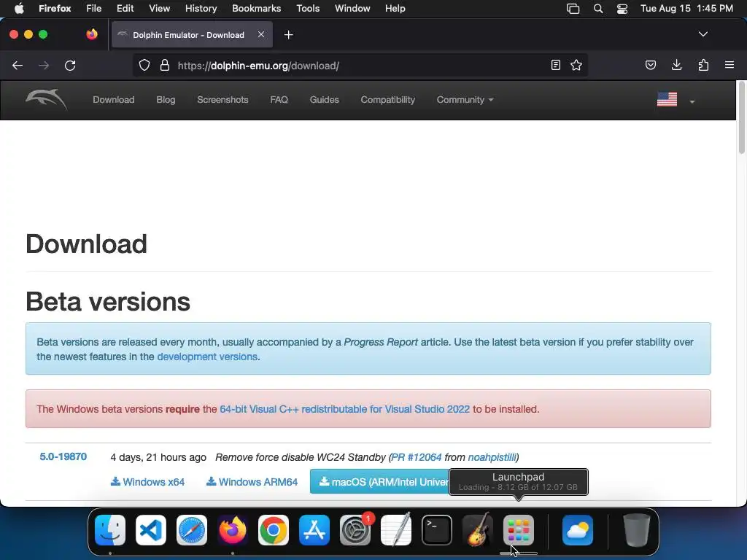The image size is (747, 560).
Task: Open the 64-bit Visual C++ redistributable link
Action: pos(344,409)
